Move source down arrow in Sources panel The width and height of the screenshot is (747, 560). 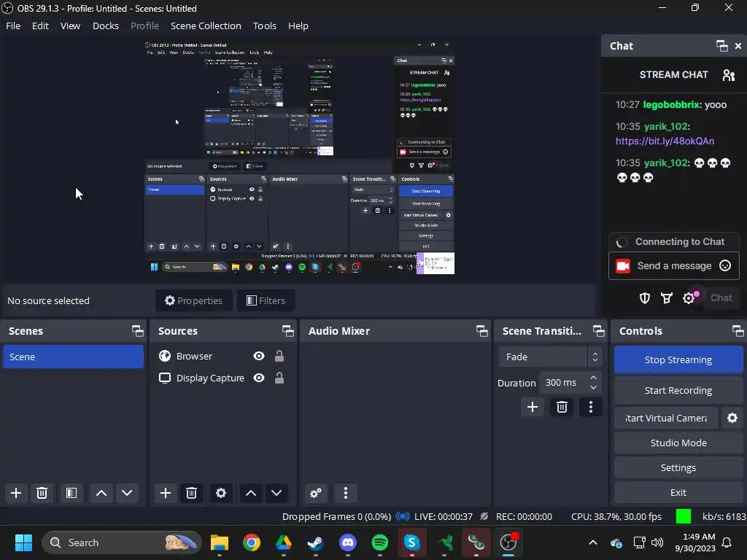point(276,493)
